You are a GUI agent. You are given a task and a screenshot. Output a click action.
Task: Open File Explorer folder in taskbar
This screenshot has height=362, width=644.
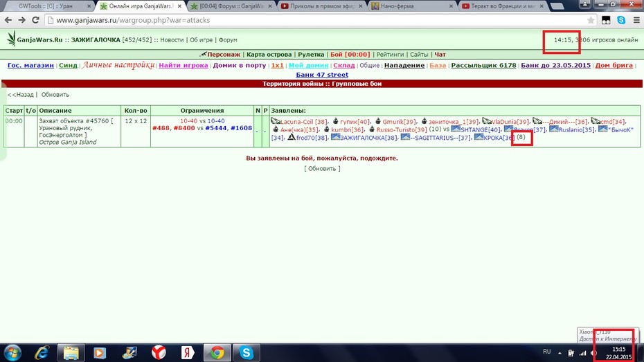click(x=71, y=352)
